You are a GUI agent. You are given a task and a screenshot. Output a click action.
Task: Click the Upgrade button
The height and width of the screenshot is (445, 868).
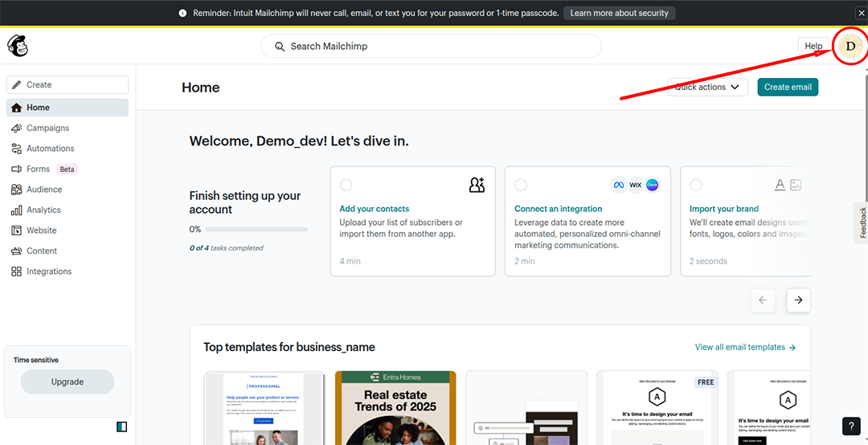[68, 382]
